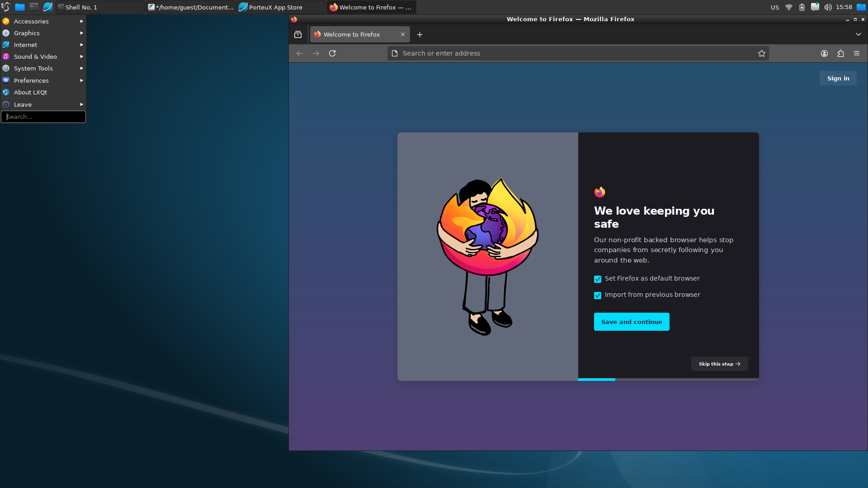Click the Sound & Video music icon
Viewport: 868px width, 488px height.
[6, 56]
